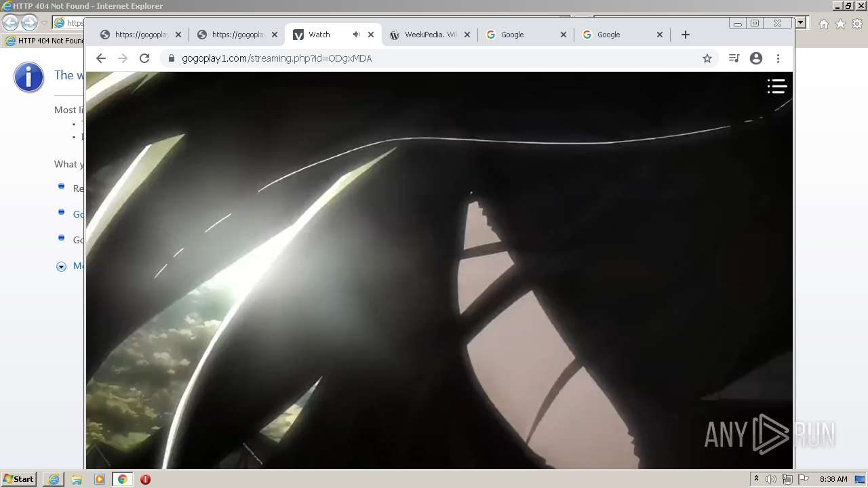Open Windows Explorer folder on taskbar
868x488 pixels.
[x=77, y=479]
